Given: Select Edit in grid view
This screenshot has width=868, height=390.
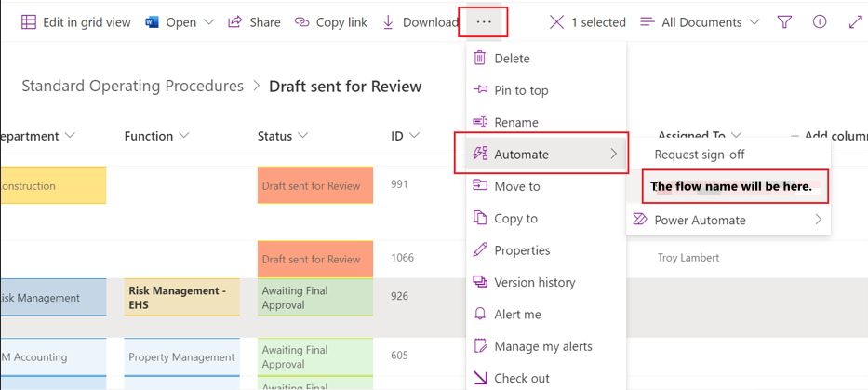Looking at the screenshot, I should [75, 22].
